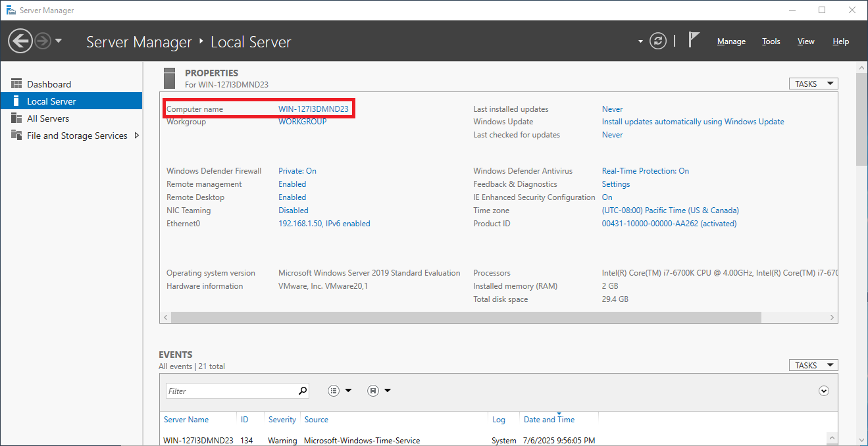The height and width of the screenshot is (446, 868).
Task: Click the events list view icon
Action: 334,390
